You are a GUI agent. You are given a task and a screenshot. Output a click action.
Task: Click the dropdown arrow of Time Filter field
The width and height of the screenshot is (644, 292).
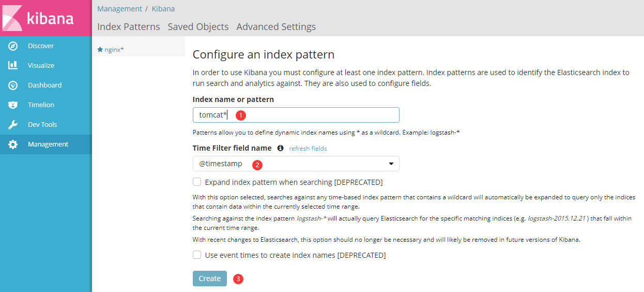click(x=391, y=164)
